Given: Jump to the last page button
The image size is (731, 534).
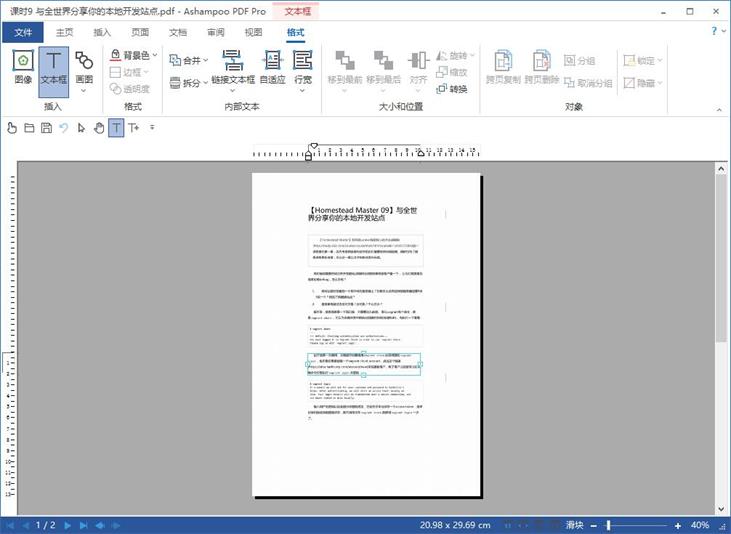Looking at the screenshot, I should point(84,525).
